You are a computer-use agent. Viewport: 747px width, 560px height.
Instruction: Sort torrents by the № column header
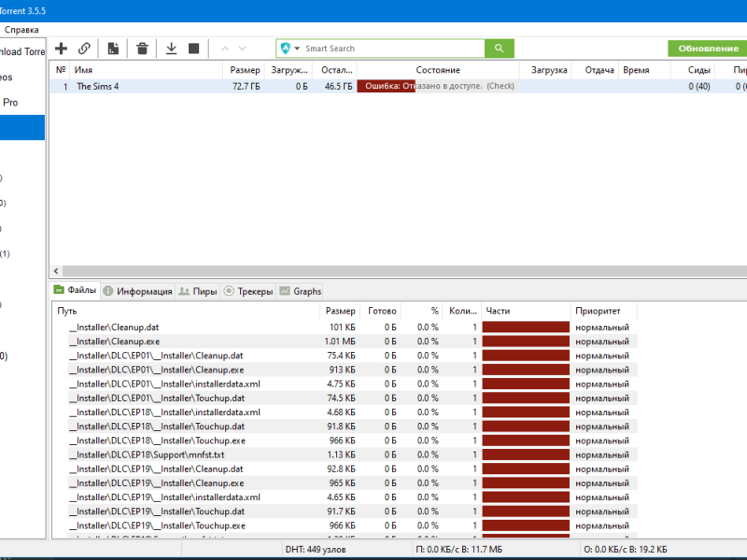[61, 70]
